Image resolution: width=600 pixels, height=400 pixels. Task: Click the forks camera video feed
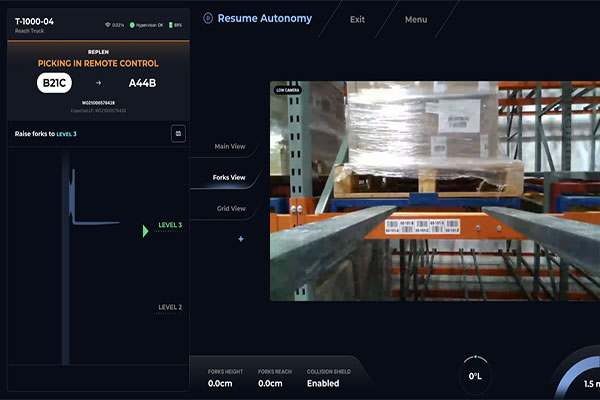click(435, 191)
